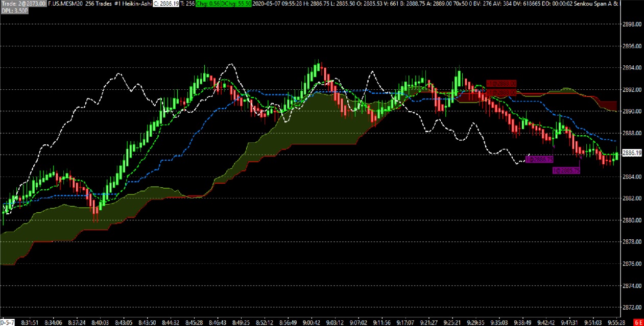Viewport: 644px width, 326px height.
Task: Click the Trade: 2@2873.00 position text
Action: (x=23, y=3)
